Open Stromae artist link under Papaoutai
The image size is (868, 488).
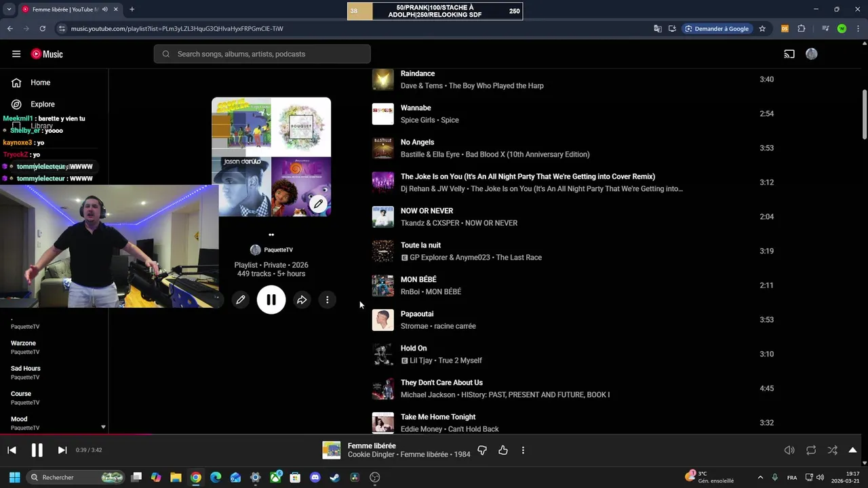click(415, 326)
